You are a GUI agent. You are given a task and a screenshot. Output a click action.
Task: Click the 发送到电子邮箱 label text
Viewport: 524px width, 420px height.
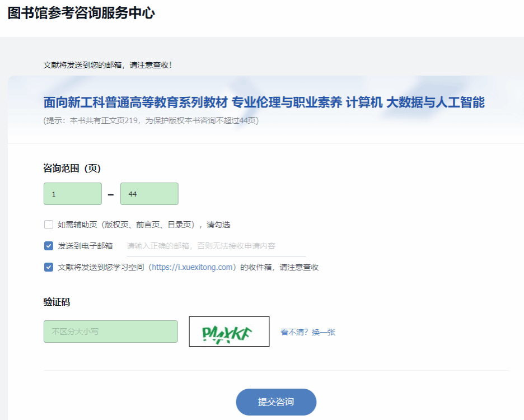coord(85,246)
